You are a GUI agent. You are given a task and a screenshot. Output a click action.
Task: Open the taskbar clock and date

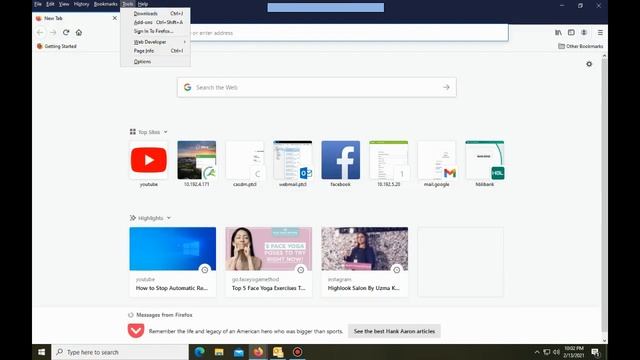[x=573, y=352]
